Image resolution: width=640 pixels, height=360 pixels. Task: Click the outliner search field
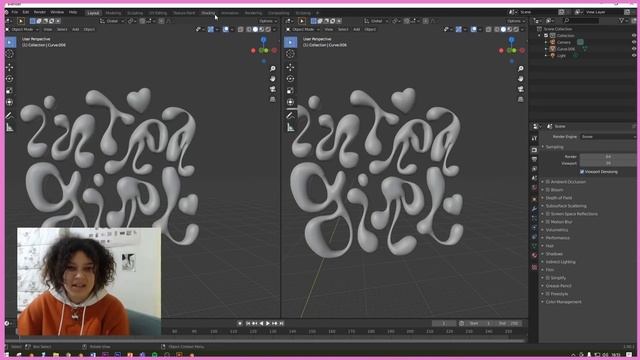click(582, 20)
